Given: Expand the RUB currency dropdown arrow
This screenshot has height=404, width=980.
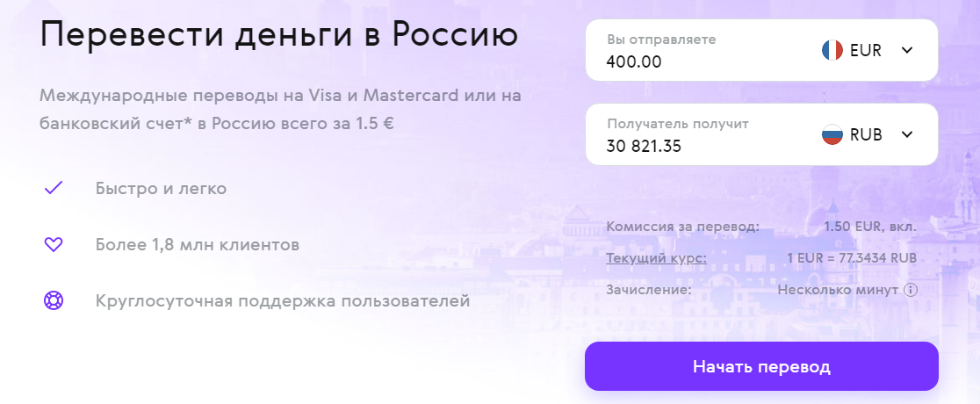Looking at the screenshot, I should click(908, 134).
